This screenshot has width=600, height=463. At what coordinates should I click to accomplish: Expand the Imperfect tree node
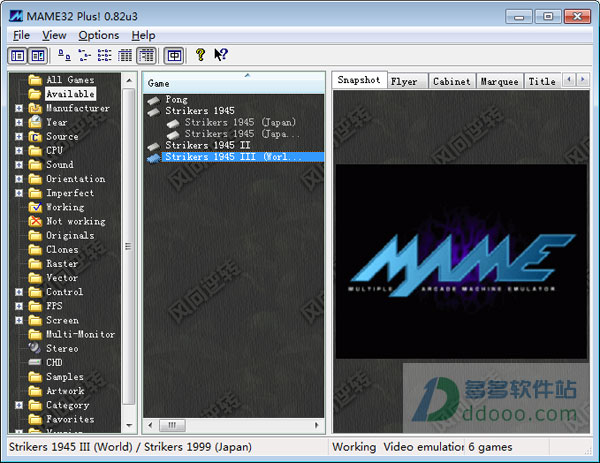coord(19,193)
